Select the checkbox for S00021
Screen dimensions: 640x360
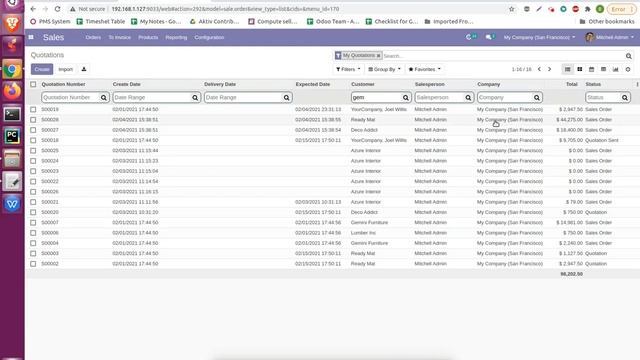tap(33, 202)
